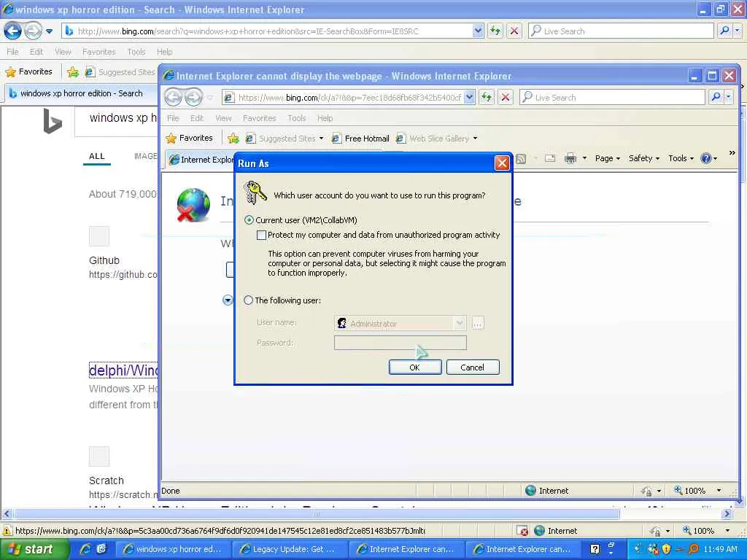The width and height of the screenshot is (747, 560).
Task: Select The following user radio button
Action: (x=248, y=300)
